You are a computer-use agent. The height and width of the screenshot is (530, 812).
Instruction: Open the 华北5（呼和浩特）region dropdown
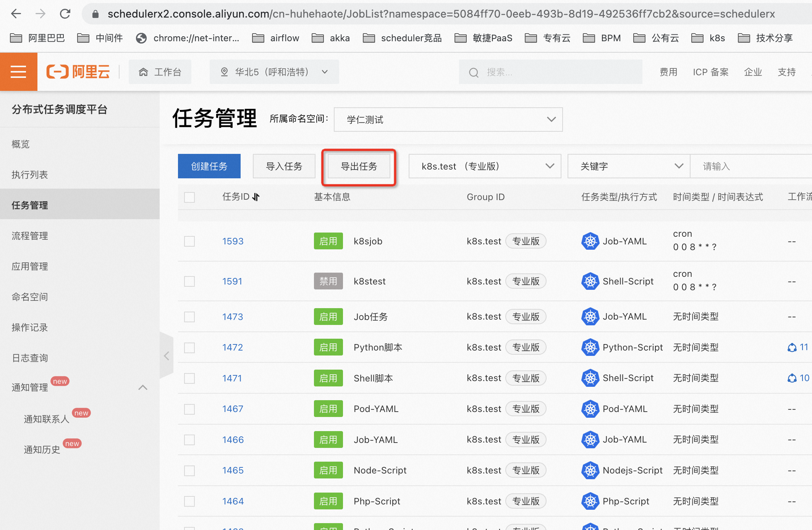pos(274,72)
